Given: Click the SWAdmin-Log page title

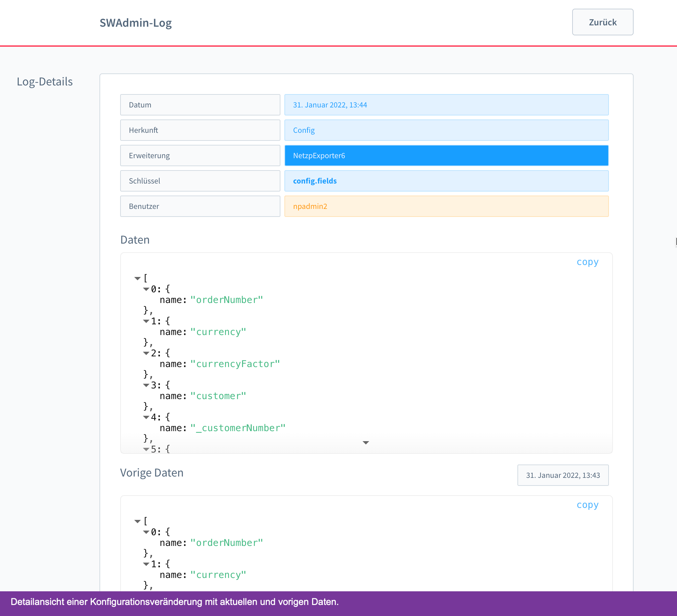Looking at the screenshot, I should click(136, 23).
